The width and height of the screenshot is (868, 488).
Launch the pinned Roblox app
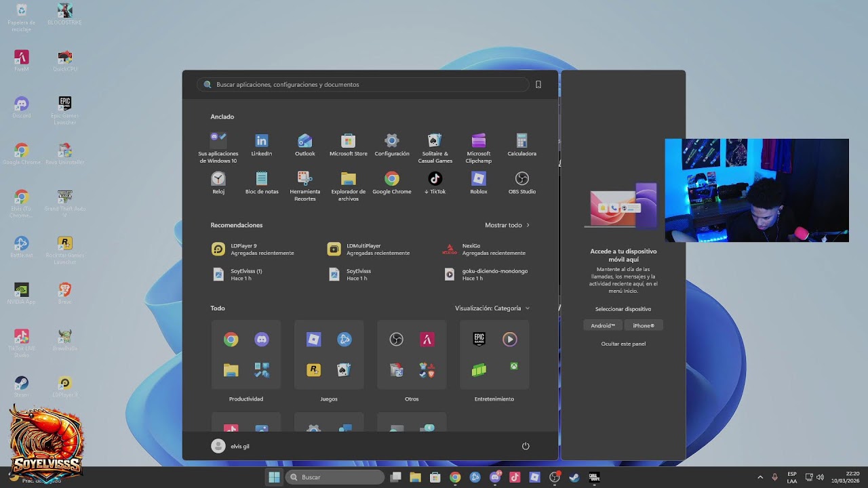(x=479, y=183)
